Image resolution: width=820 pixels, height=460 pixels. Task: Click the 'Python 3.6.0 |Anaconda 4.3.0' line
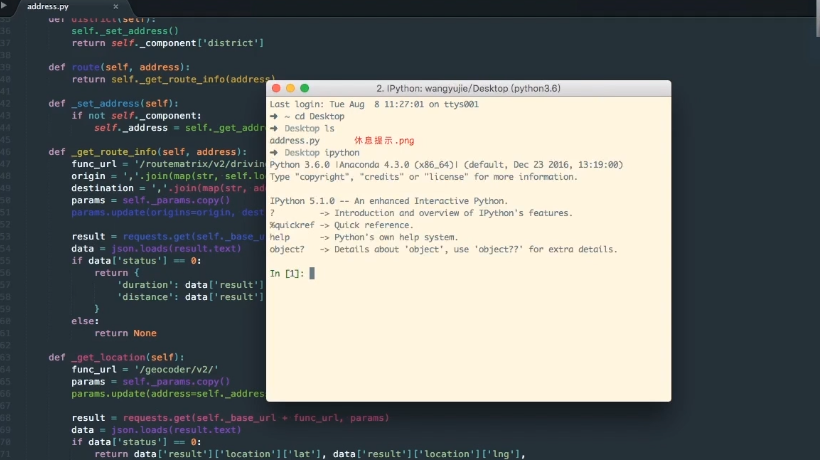click(x=446, y=165)
